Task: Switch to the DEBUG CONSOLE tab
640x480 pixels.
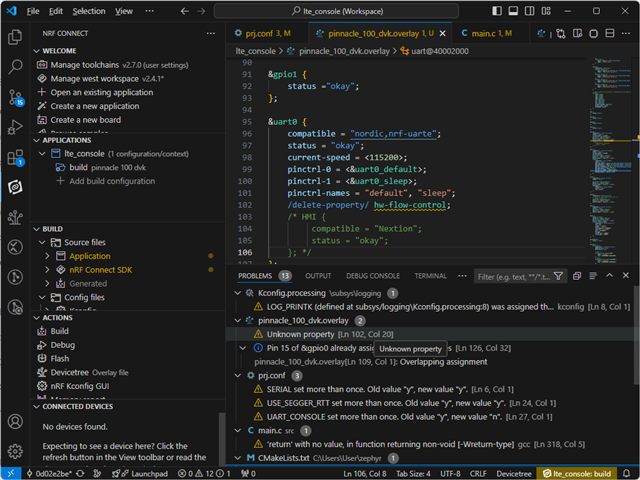Action: click(x=373, y=276)
